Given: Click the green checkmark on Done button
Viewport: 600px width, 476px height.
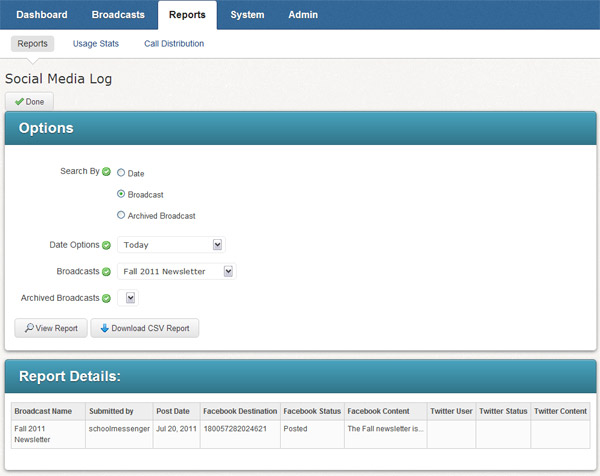Looking at the screenshot, I should point(19,102).
